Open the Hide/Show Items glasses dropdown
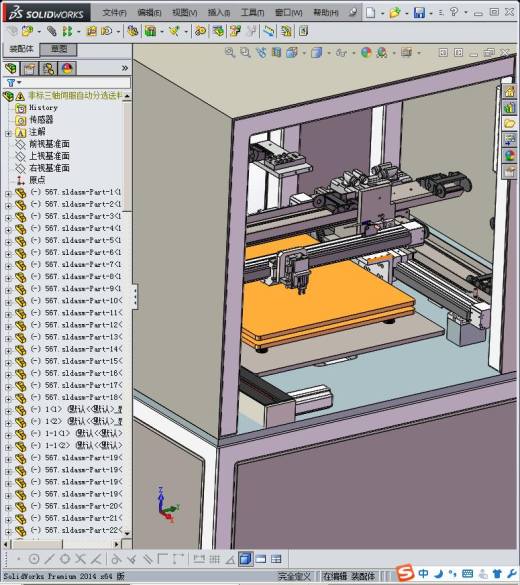 coord(353,53)
